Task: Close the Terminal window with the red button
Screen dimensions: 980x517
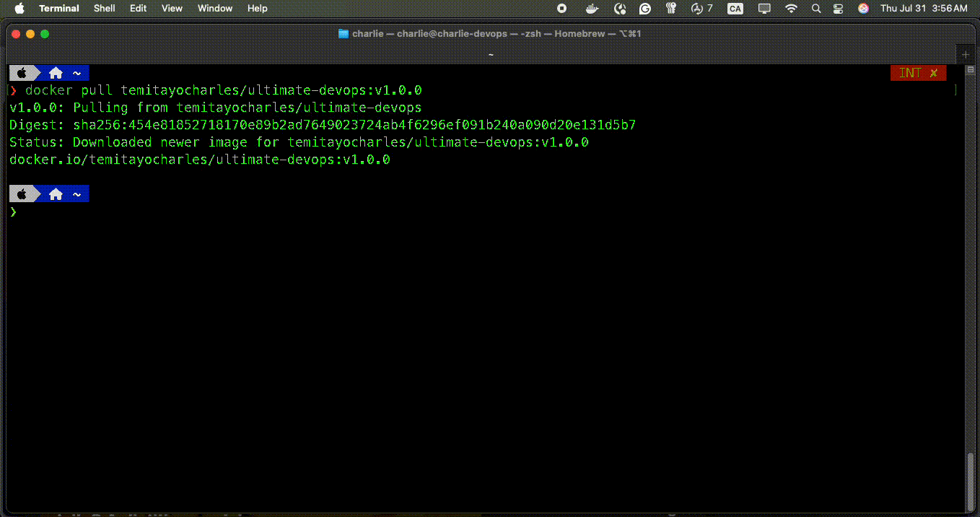Action: [x=16, y=34]
